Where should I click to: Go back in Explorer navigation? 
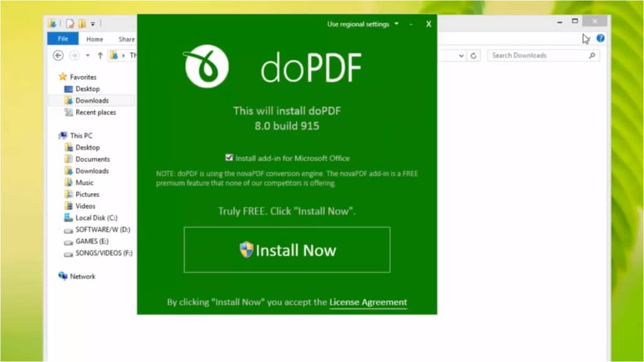(x=58, y=55)
